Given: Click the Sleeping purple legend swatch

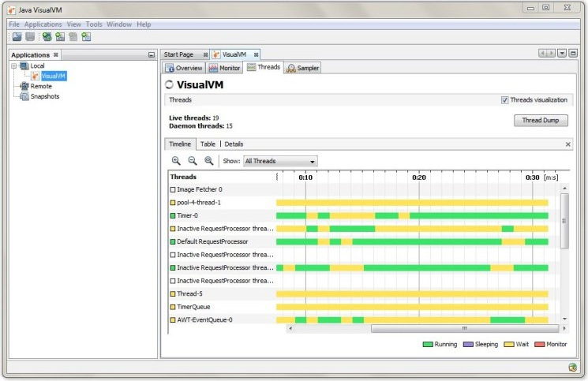Looking at the screenshot, I should click(468, 344).
